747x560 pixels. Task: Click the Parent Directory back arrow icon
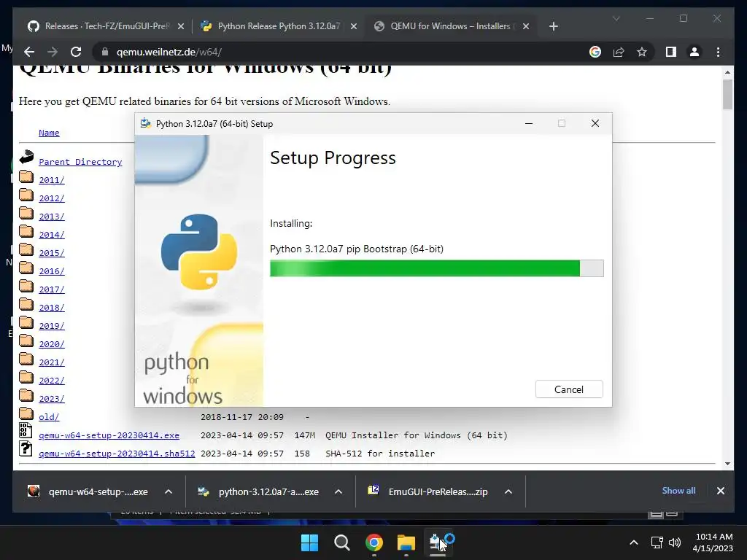[26, 157]
